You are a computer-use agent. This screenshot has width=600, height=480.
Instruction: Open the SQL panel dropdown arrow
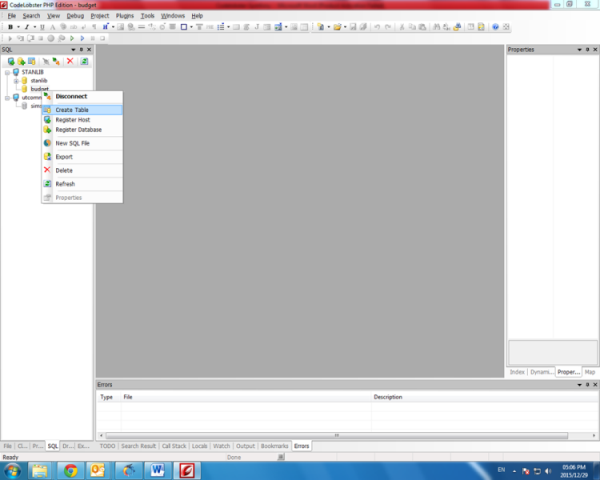tap(72, 49)
